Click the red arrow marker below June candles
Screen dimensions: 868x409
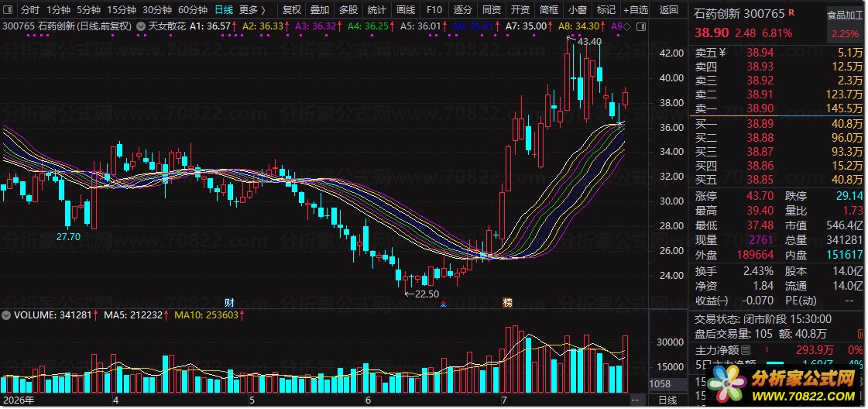pyautogui.click(x=443, y=304)
